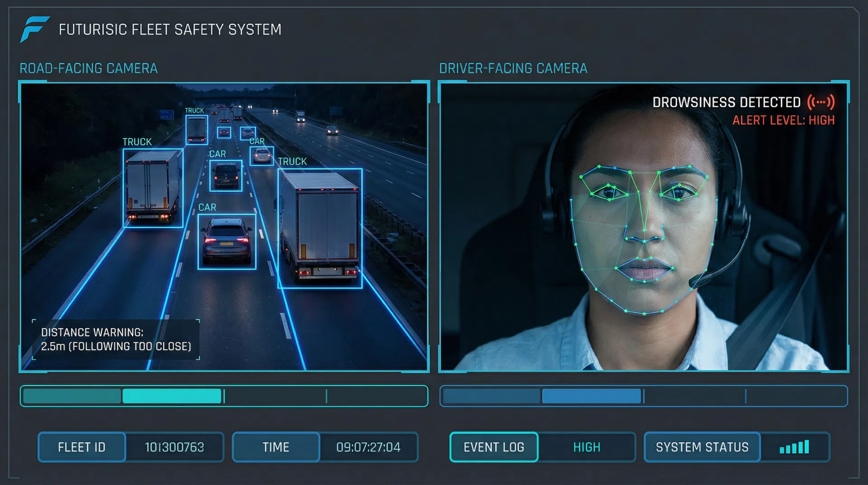
Task: Click the Time label button
Action: tap(276, 447)
